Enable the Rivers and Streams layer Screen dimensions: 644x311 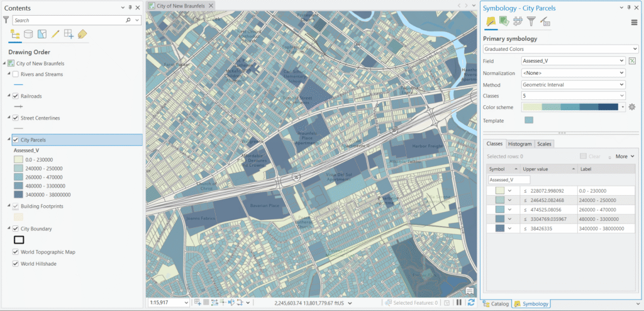click(x=16, y=74)
